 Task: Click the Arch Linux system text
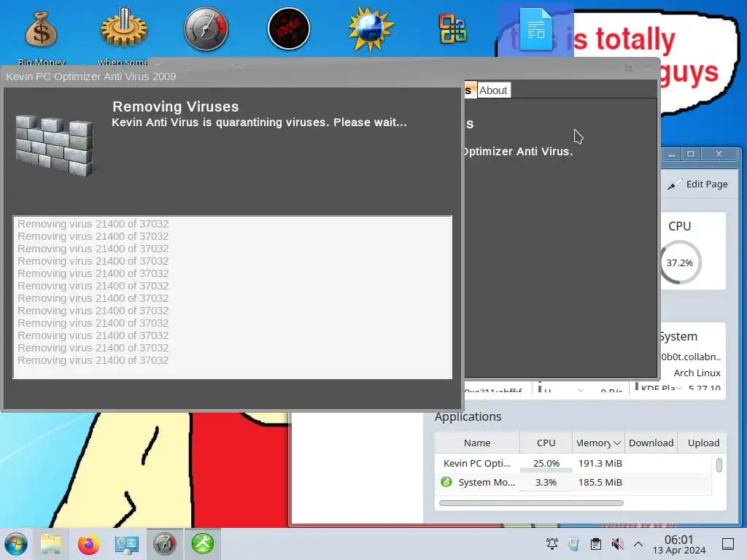coord(697,373)
